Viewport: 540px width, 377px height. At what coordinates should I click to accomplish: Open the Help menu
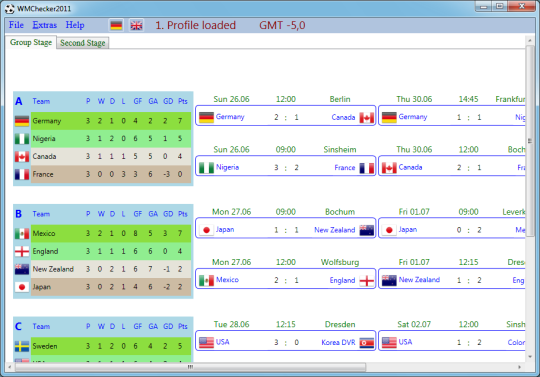click(x=75, y=25)
